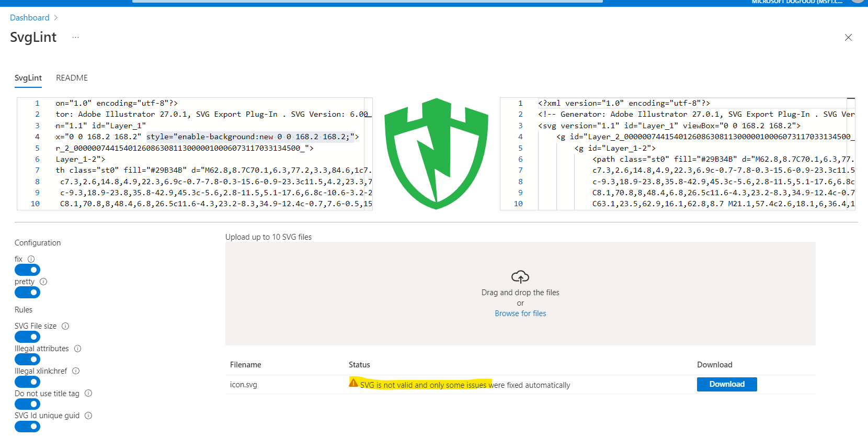Screen dimensions: 868x437
Task: Click the Layer_1-2 line in right editor
Action: tap(615, 148)
